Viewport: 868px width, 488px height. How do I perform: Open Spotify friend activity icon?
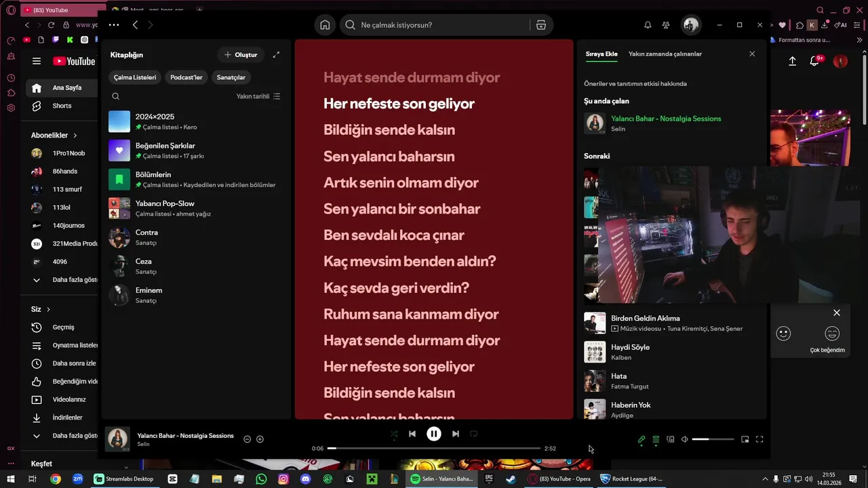click(x=666, y=25)
